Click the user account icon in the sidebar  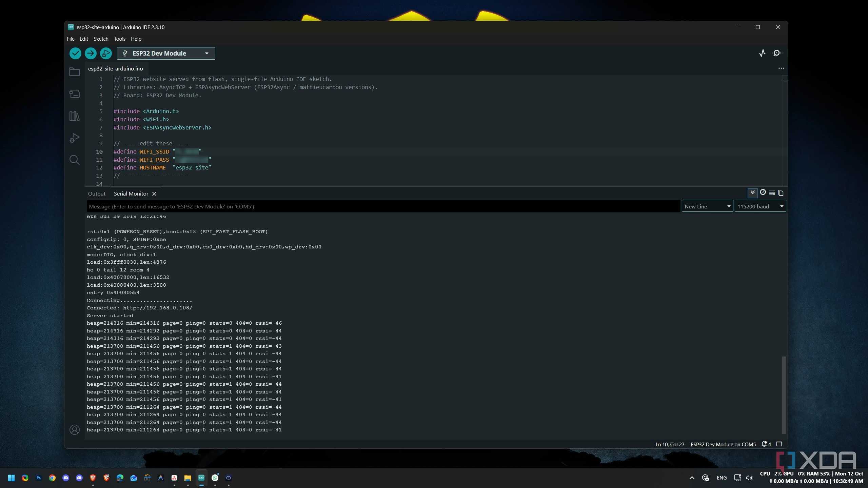pos(75,430)
